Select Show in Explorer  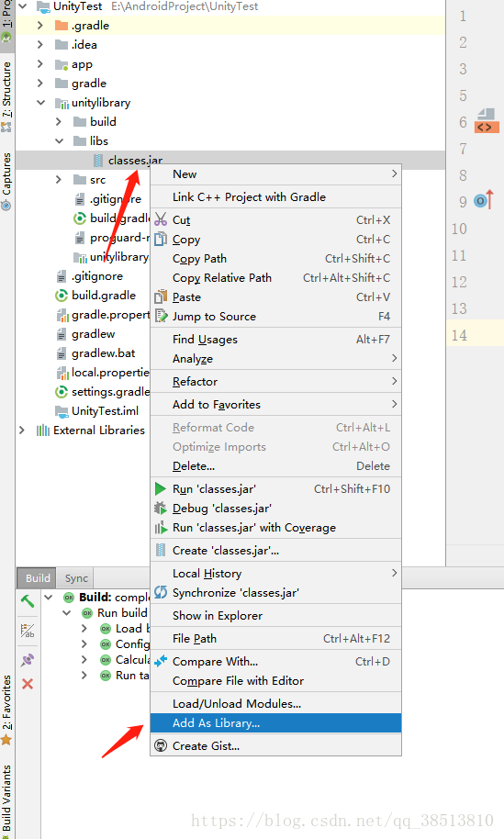pos(275,615)
